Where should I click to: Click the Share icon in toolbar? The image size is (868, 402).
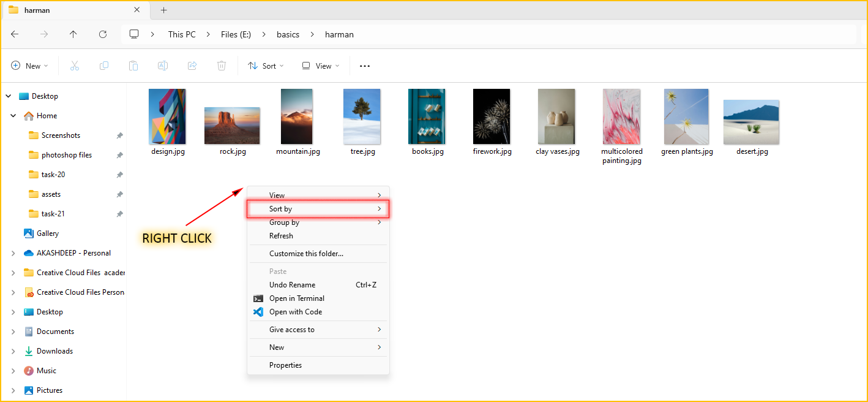[x=192, y=66]
